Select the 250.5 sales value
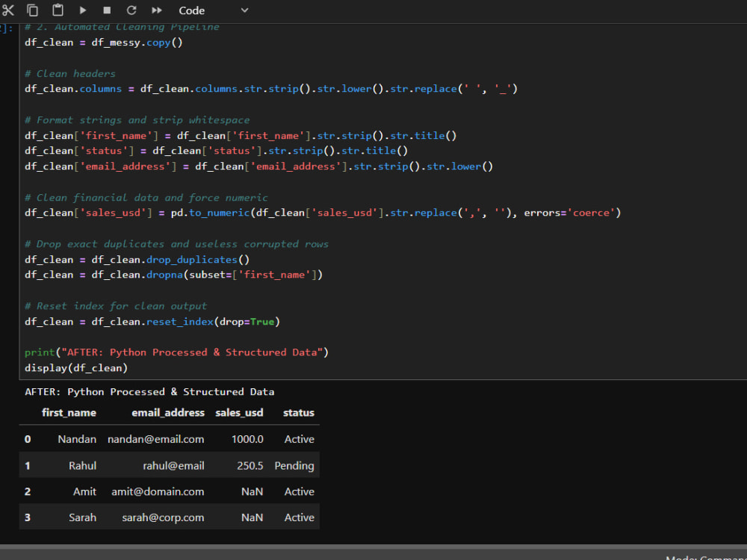This screenshot has width=747, height=560. 250,466
